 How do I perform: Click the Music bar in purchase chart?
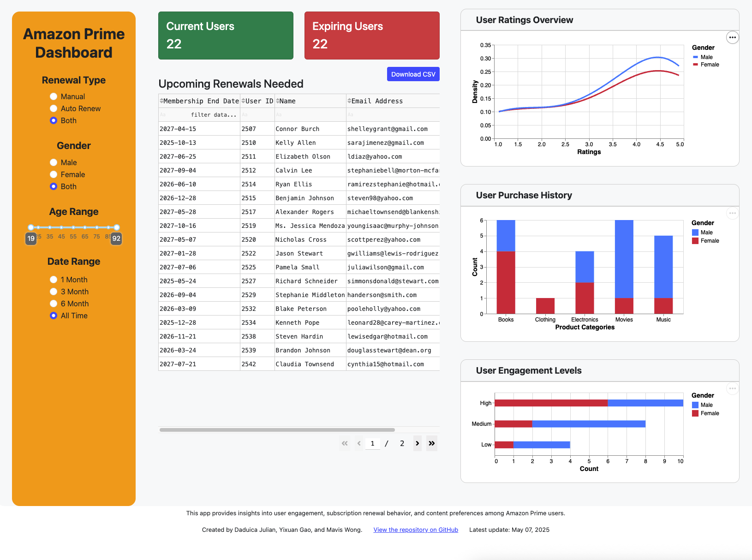pyautogui.click(x=663, y=275)
